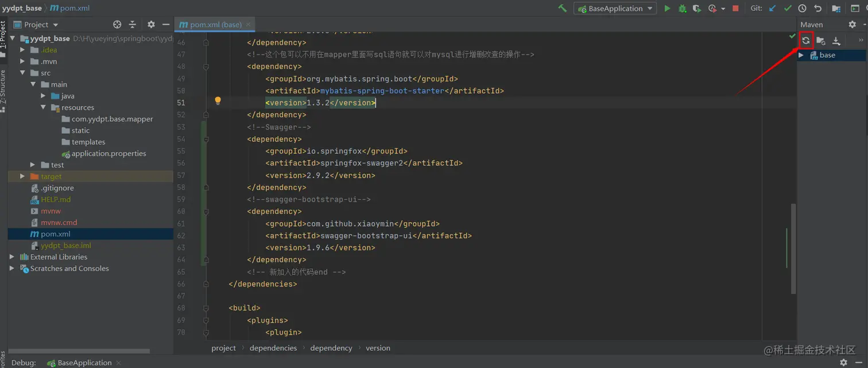868x368 pixels.
Task: Show Git history clock icon
Action: (802, 9)
